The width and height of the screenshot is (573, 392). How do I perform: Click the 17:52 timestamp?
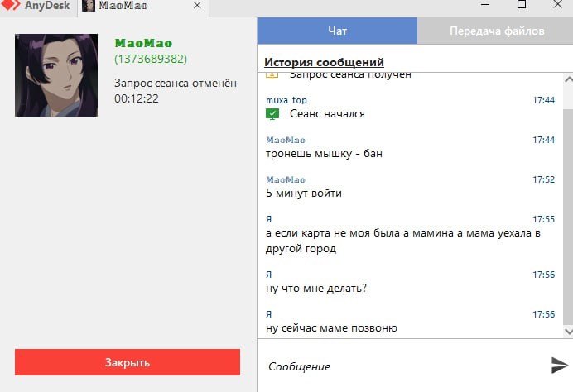tap(543, 179)
